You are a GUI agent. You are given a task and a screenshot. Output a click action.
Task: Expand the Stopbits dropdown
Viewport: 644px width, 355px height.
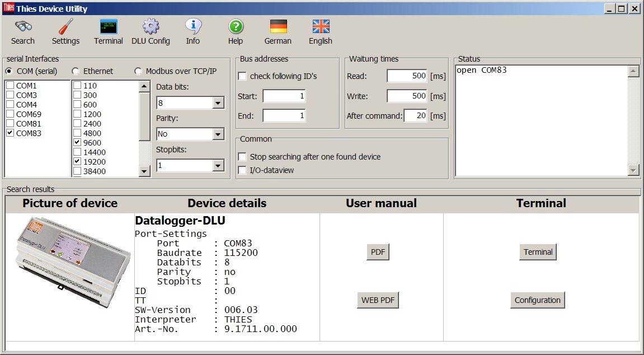click(x=218, y=166)
